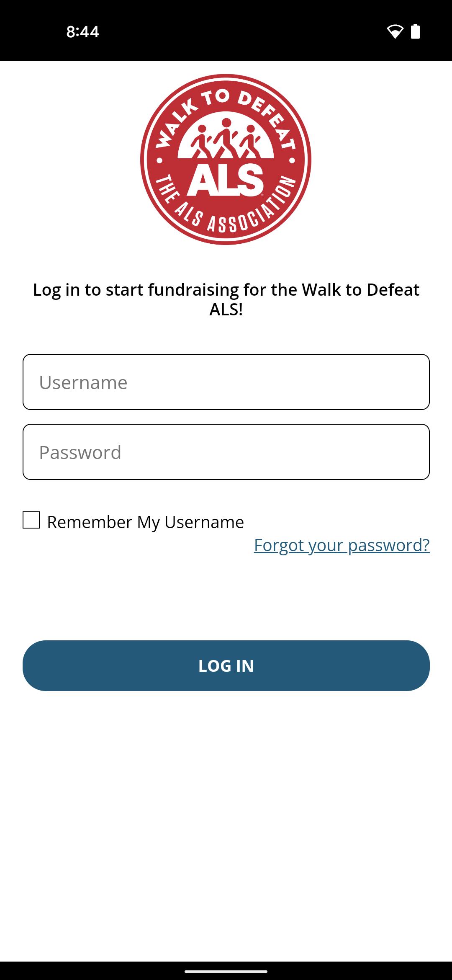
Task: Tap the Password field to enter password
Action: click(x=226, y=451)
